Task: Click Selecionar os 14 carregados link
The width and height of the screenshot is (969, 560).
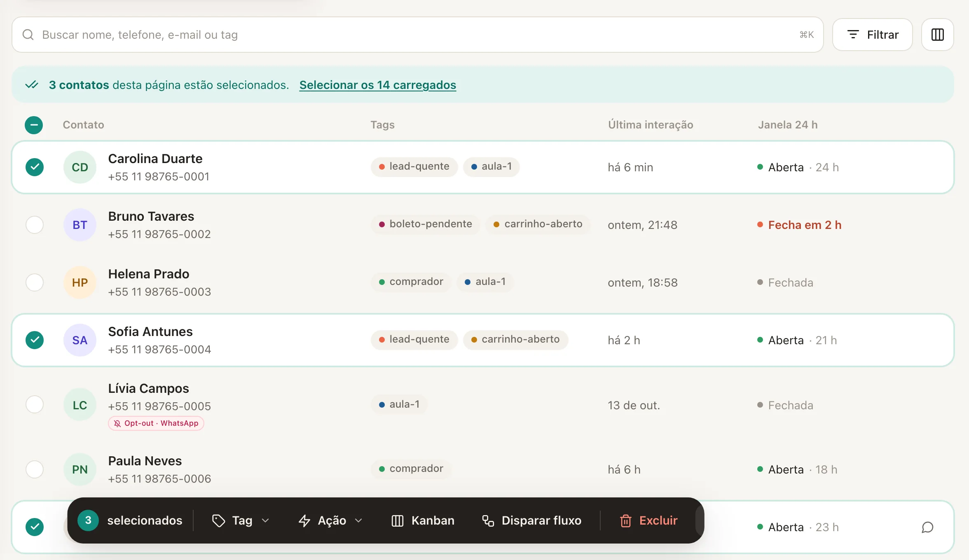Action: click(378, 85)
